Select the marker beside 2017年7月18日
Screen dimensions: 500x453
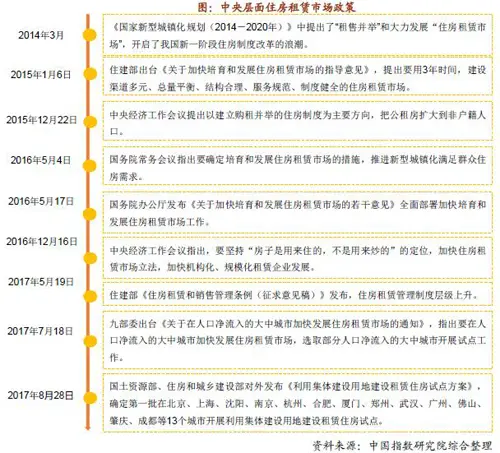coord(90,341)
